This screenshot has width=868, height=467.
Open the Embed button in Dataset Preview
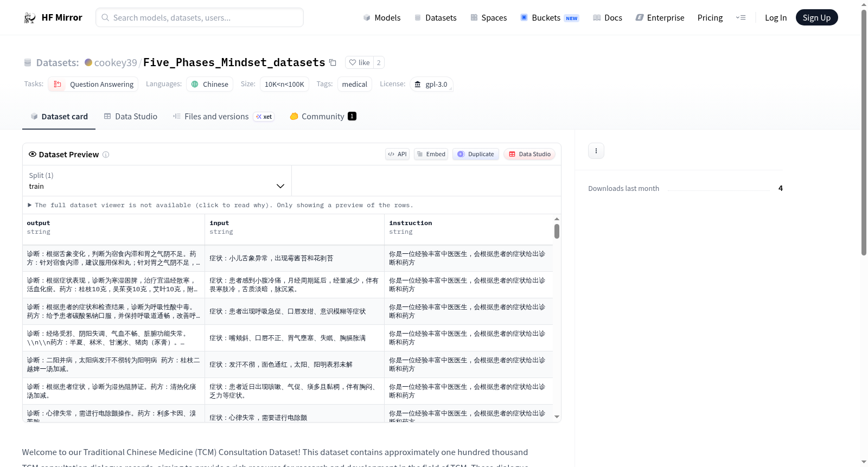click(431, 154)
